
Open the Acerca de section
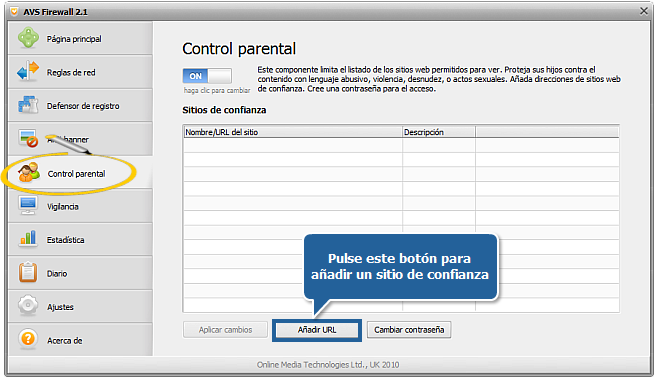pos(80,340)
